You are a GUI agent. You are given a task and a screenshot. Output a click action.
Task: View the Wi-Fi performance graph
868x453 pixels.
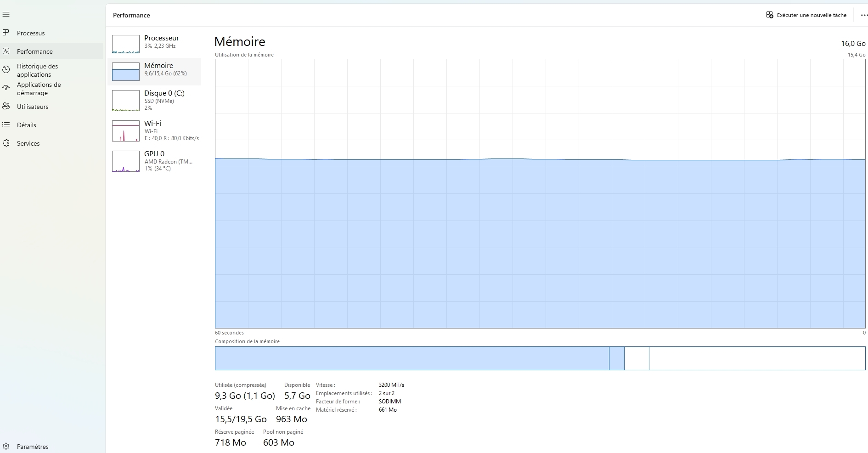coord(154,130)
